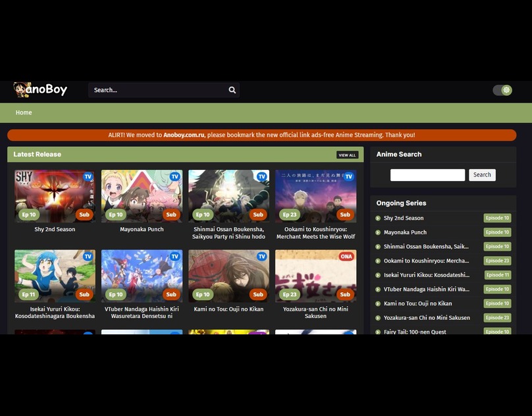
Task: Click bullet icon beside Kami no Tou entry
Action: [x=378, y=303]
